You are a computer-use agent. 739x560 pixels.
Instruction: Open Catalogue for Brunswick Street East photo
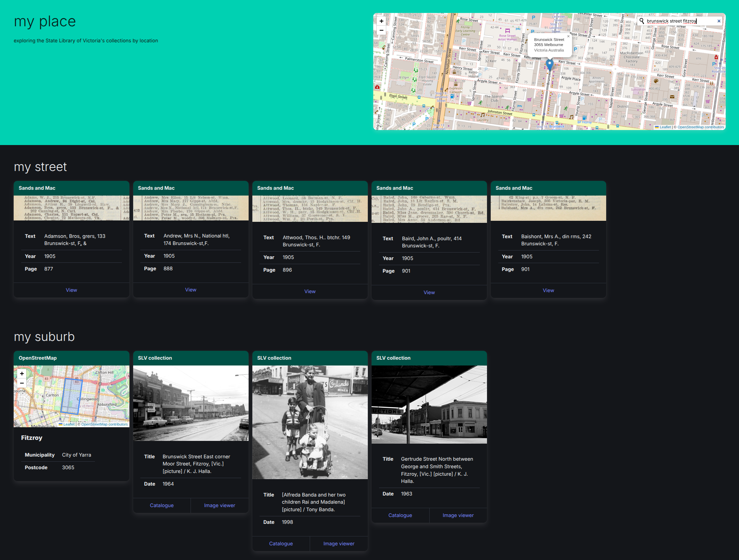[162, 505]
